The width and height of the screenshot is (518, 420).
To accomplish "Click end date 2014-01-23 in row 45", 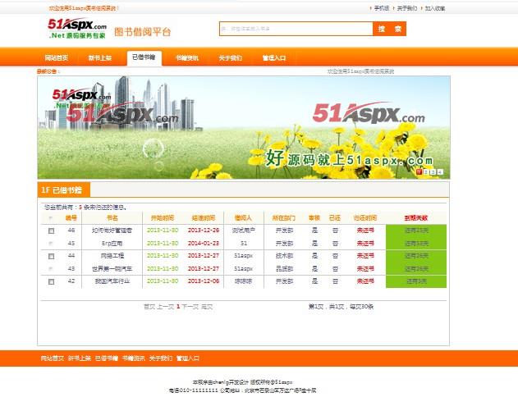I will [204, 244].
